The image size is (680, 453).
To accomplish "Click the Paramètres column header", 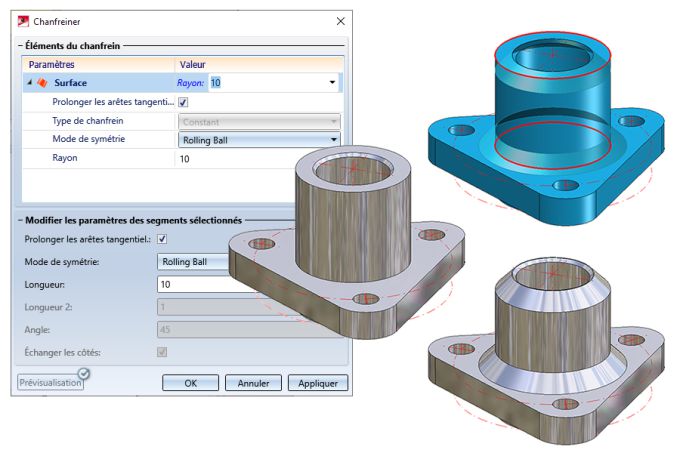I will (x=97, y=64).
